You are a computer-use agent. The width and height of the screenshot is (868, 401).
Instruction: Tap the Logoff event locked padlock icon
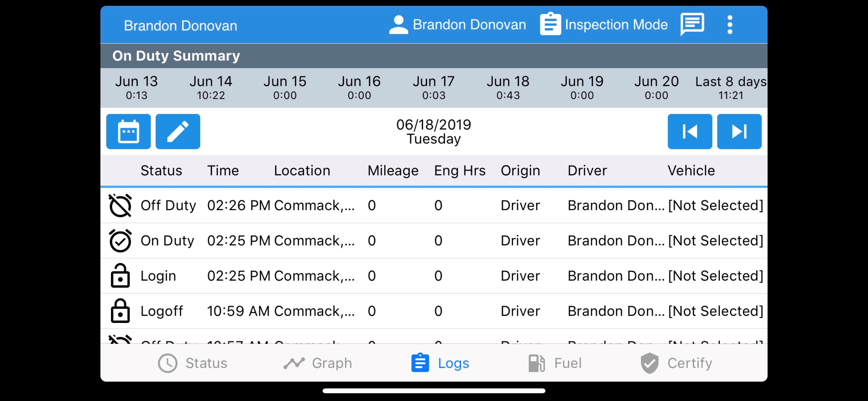tap(120, 311)
